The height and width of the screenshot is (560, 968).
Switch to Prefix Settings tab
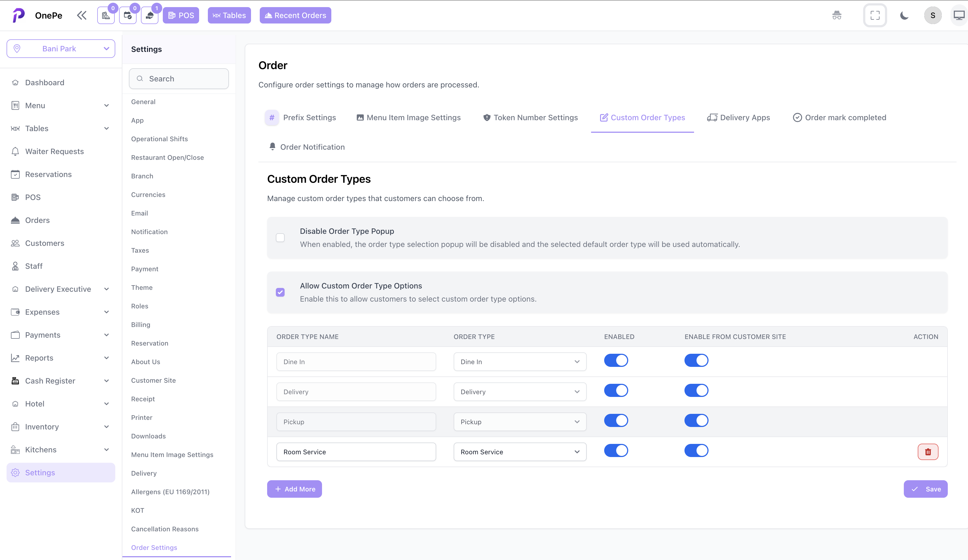click(300, 117)
